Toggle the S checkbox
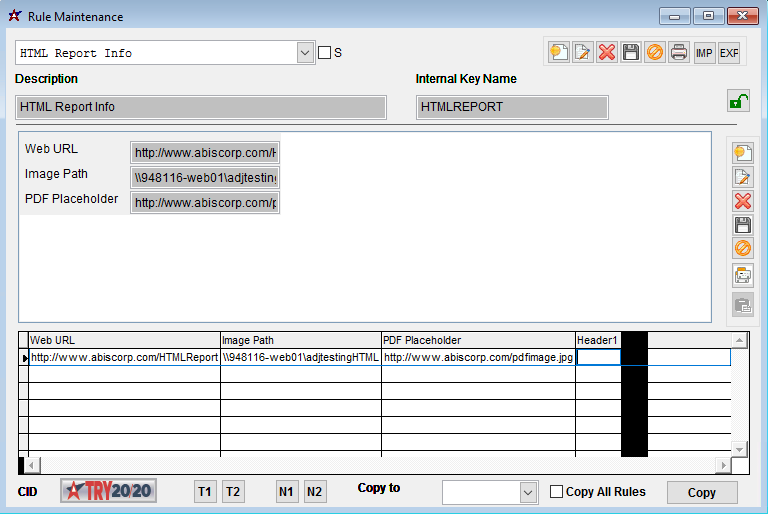 pyautogui.click(x=324, y=52)
